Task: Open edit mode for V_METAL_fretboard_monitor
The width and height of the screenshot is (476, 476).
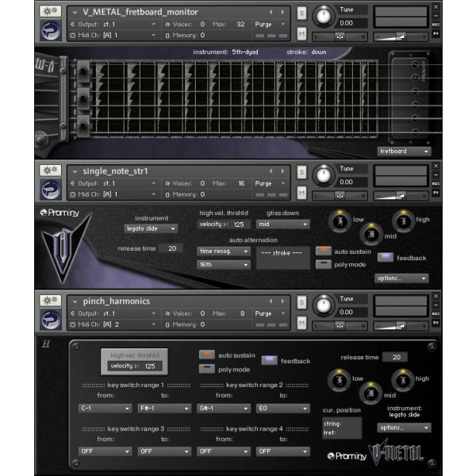Action: 50,13
